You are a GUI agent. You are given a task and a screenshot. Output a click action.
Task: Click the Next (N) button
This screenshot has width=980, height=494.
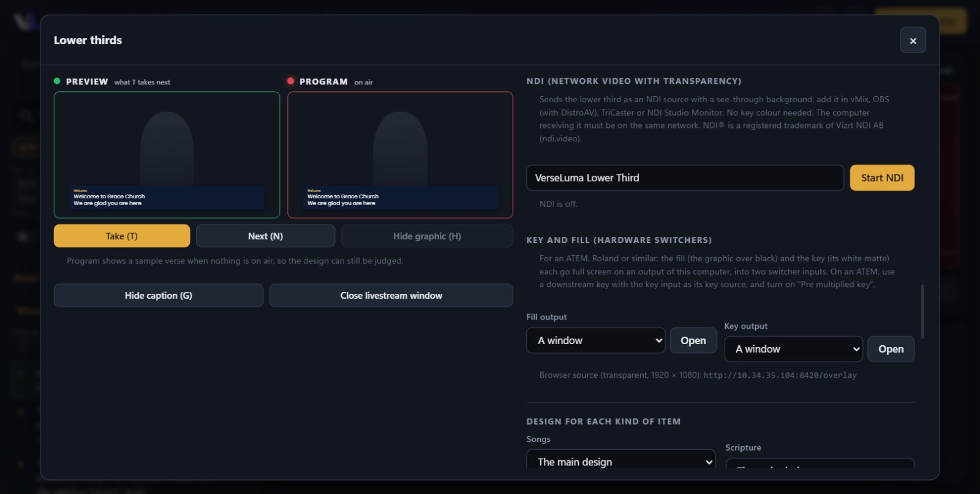[x=265, y=236]
